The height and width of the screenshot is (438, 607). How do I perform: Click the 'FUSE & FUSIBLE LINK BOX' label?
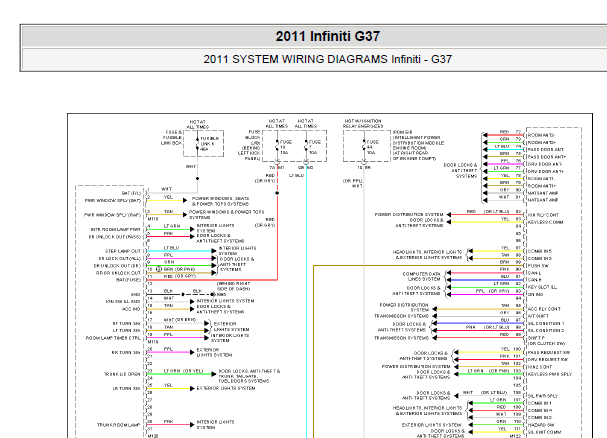click(171, 137)
